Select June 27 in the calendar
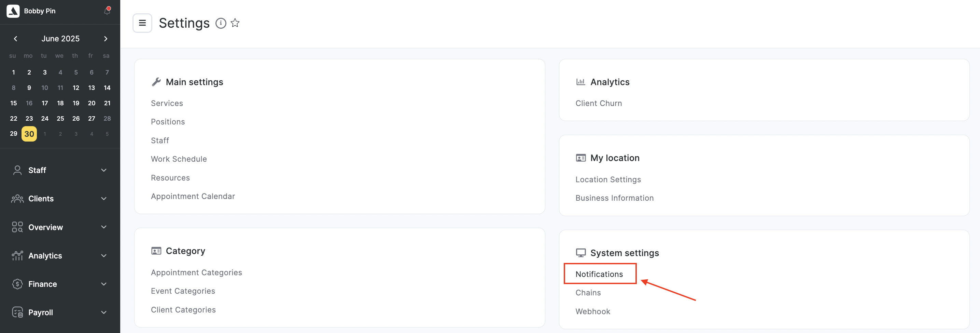This screenshot has width=980, height=333. coord(91,119)
